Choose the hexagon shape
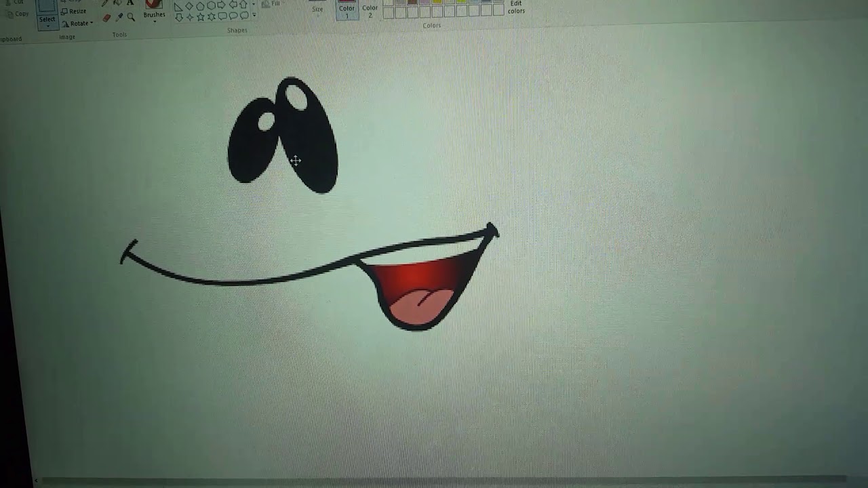 click(x=211, y=5)
